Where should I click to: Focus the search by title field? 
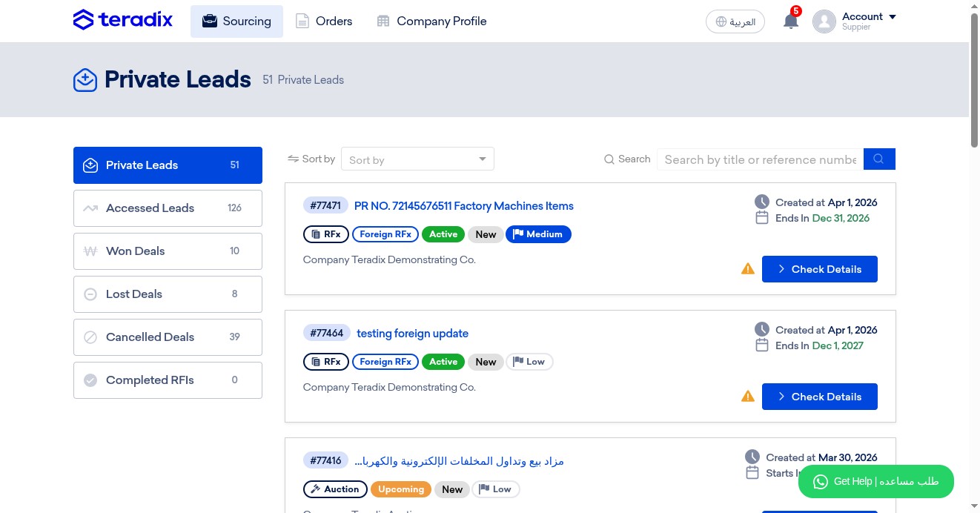click(760, 159)
